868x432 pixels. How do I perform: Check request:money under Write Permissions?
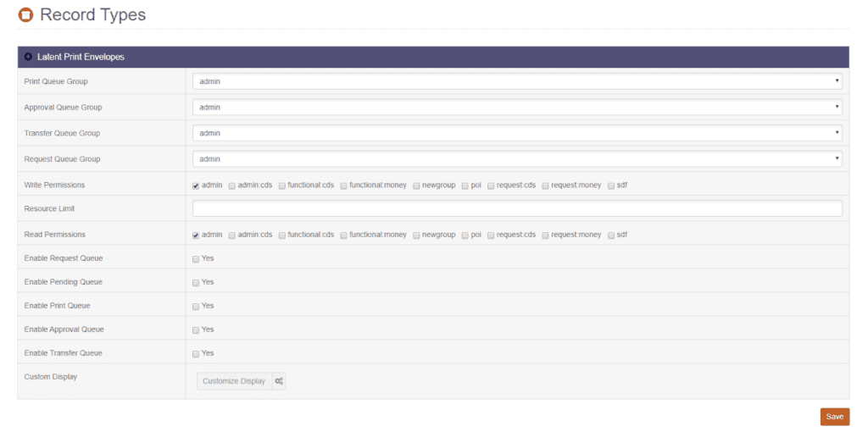tap(545, 186)
